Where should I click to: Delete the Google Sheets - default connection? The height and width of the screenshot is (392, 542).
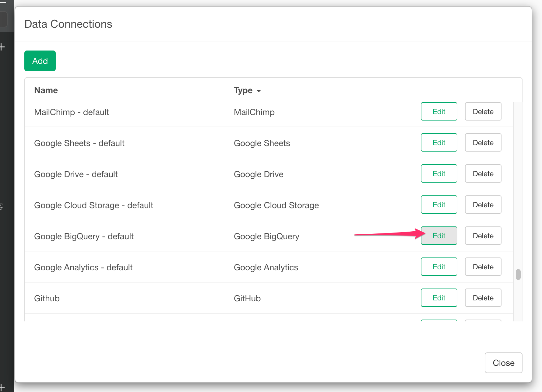coord(483,142)
